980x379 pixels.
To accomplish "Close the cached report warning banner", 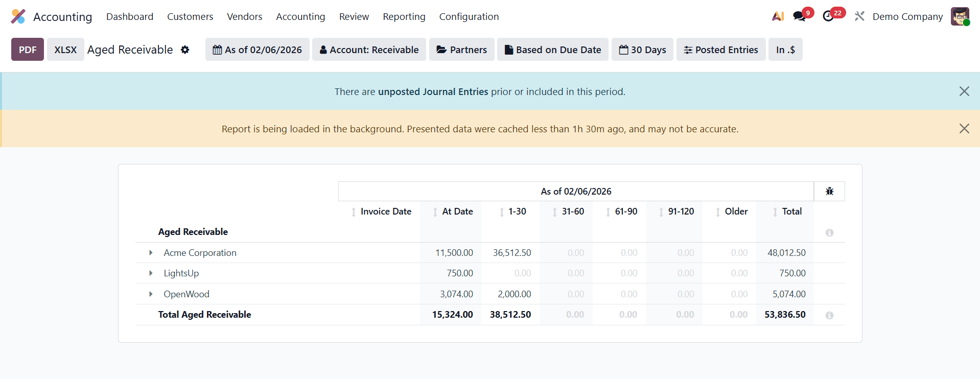I will 964,129.
